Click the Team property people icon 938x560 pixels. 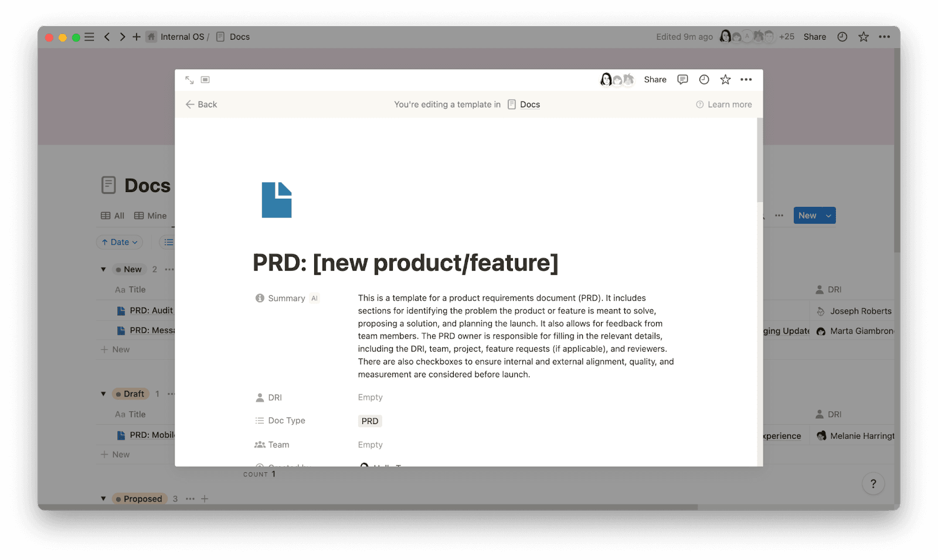(260, 445)
